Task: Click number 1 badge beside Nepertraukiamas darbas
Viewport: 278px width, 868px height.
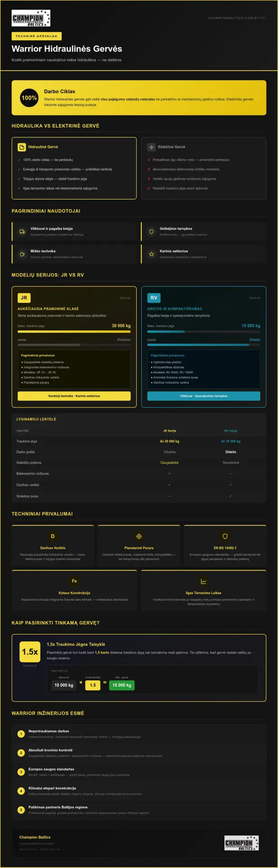Action: tap(21, 734)
